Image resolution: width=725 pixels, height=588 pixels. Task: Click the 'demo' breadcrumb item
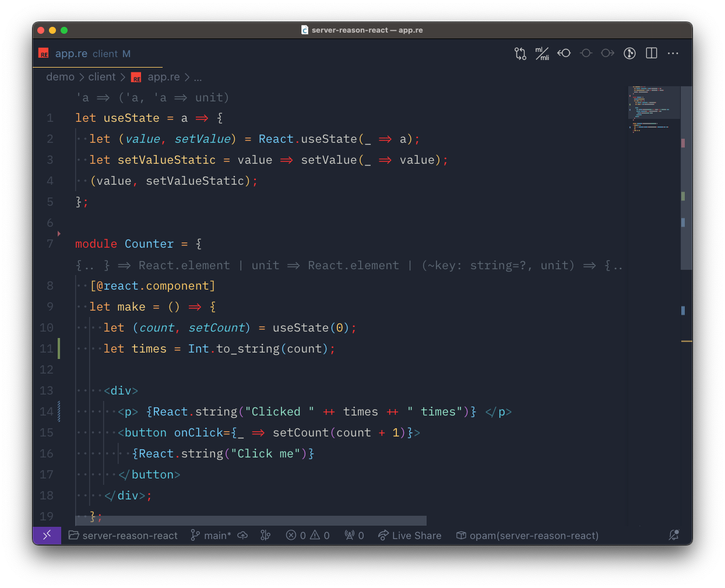point(60,77)
